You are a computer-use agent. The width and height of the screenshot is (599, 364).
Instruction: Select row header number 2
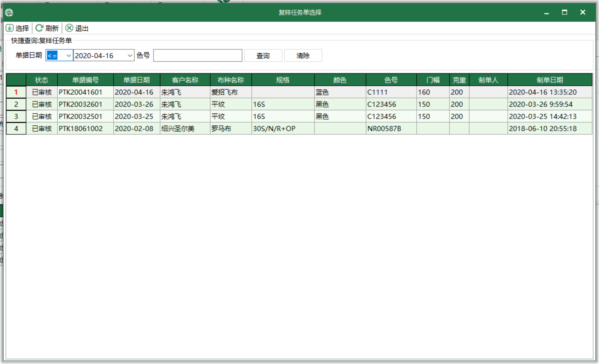point(16,104)
